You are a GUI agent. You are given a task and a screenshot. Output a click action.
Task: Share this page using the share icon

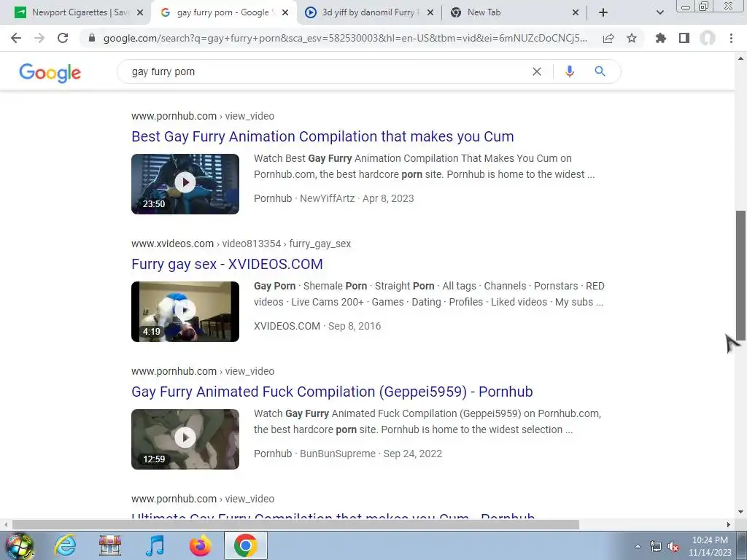(608, 38)
